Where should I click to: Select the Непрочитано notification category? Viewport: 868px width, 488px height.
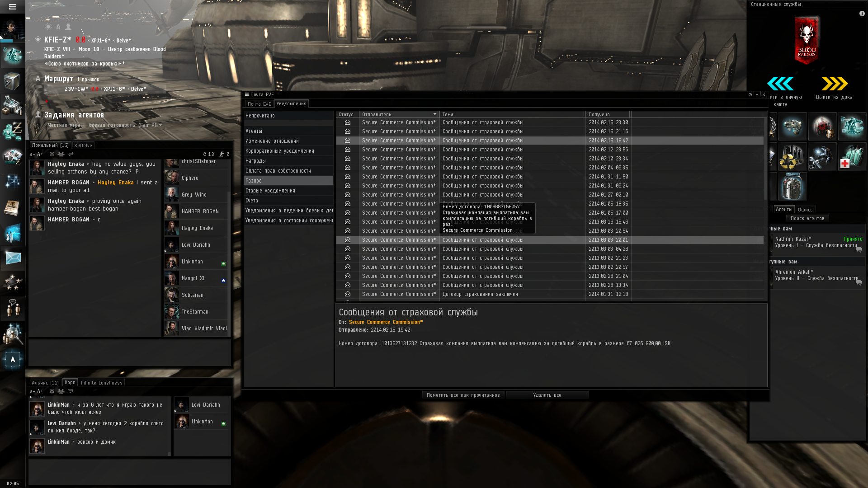point(288,116)
